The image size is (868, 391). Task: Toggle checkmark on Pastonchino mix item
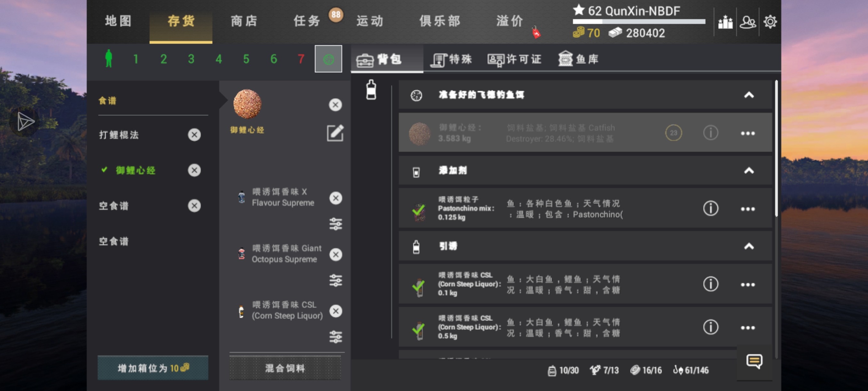tap(419, 212)
